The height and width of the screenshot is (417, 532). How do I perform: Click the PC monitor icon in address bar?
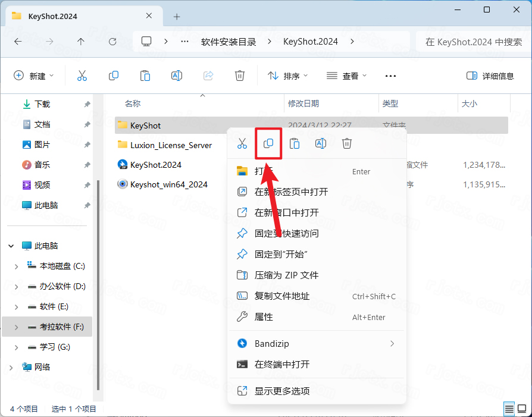click(x=146, y=42)
